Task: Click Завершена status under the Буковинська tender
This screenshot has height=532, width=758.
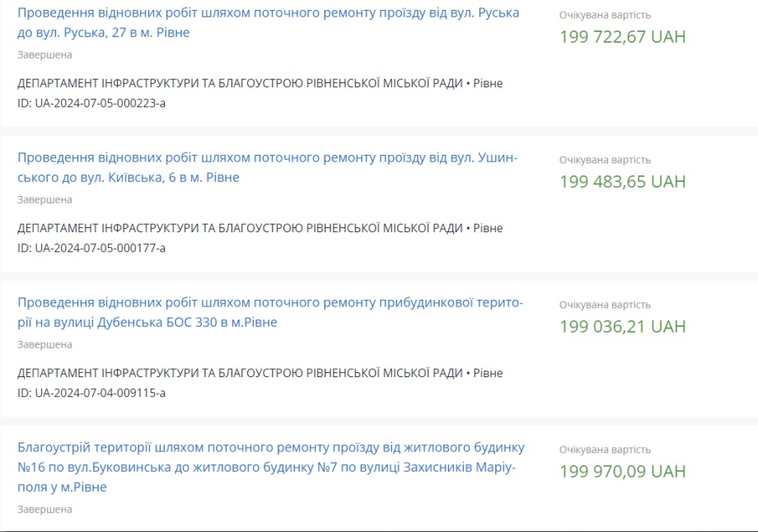Action: pos(44,510)
